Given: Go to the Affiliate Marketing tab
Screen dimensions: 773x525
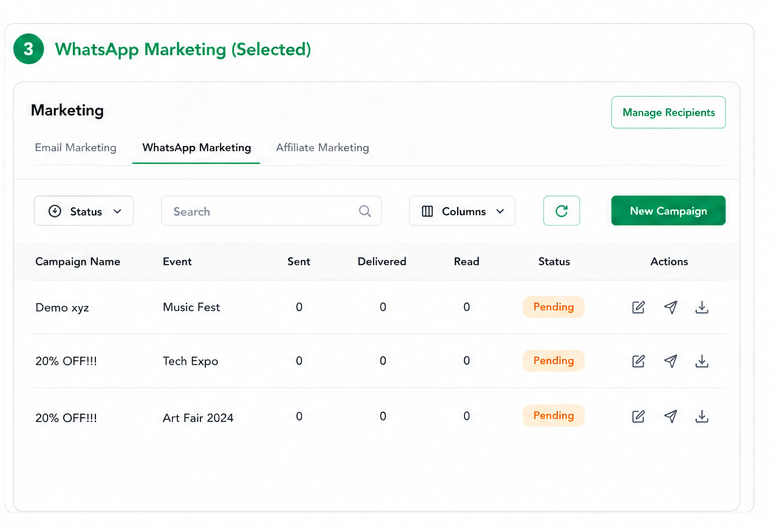Looking at the screenshot, I should [322, 147].
